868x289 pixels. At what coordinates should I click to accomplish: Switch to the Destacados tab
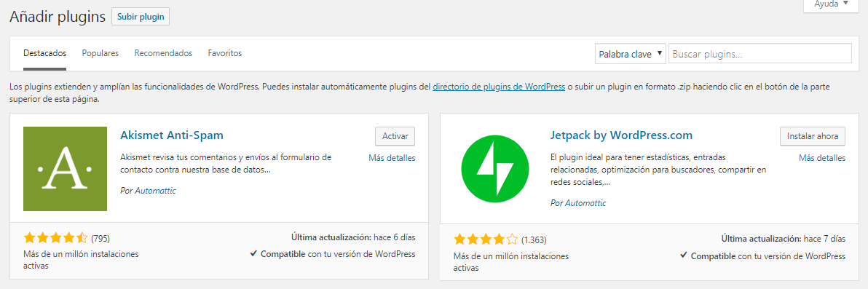(x=45, y=53)
